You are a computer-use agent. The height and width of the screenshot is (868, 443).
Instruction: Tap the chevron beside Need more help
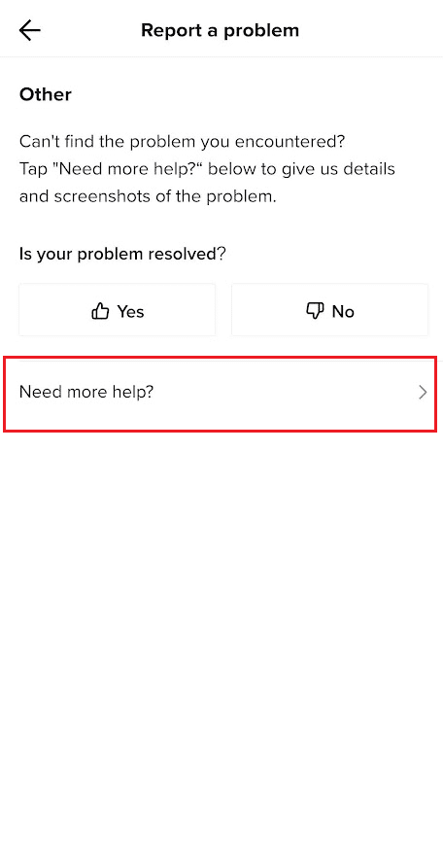click(424, 393)
